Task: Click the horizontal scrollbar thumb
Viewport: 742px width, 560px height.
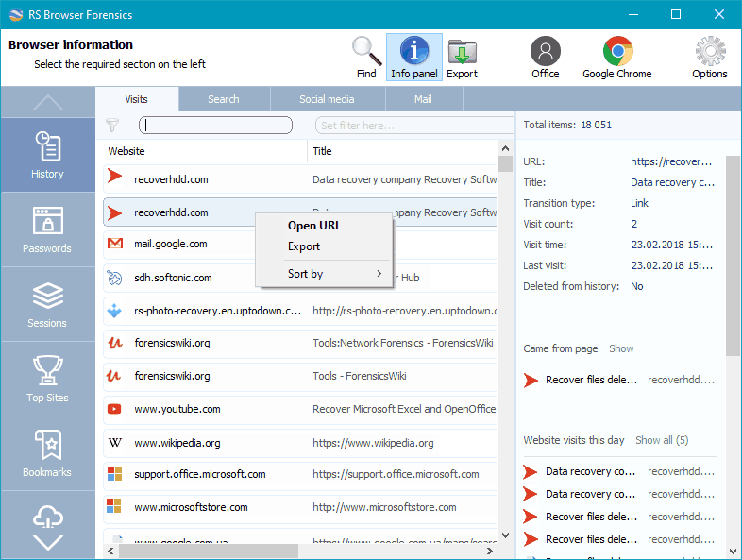Action: [209, 551]
